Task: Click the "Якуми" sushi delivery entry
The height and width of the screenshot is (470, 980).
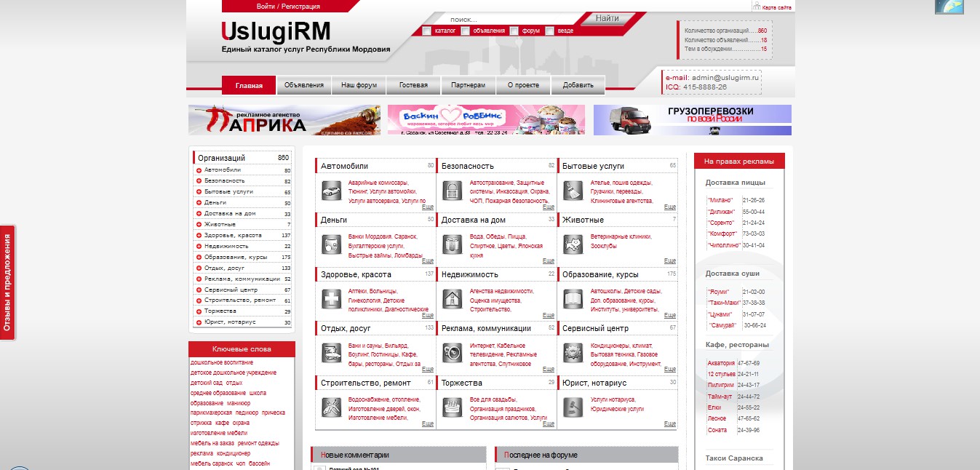Action: [x=719, y=292]
